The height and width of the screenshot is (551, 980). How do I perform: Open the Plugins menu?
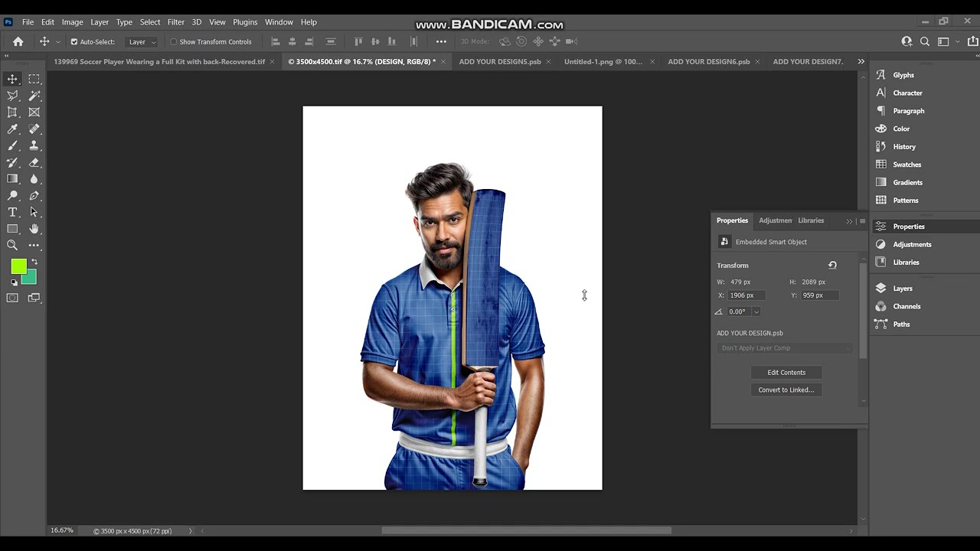tap(245, 22)
